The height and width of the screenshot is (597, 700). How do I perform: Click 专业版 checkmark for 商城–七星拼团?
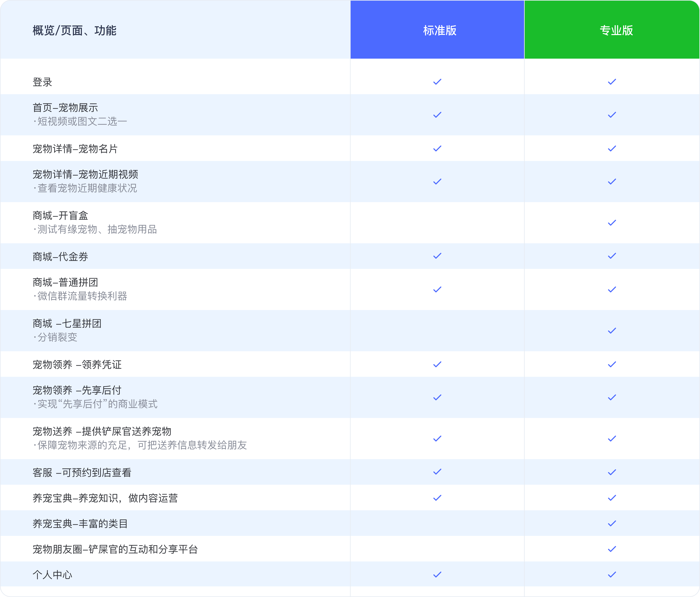pos(612,331)
